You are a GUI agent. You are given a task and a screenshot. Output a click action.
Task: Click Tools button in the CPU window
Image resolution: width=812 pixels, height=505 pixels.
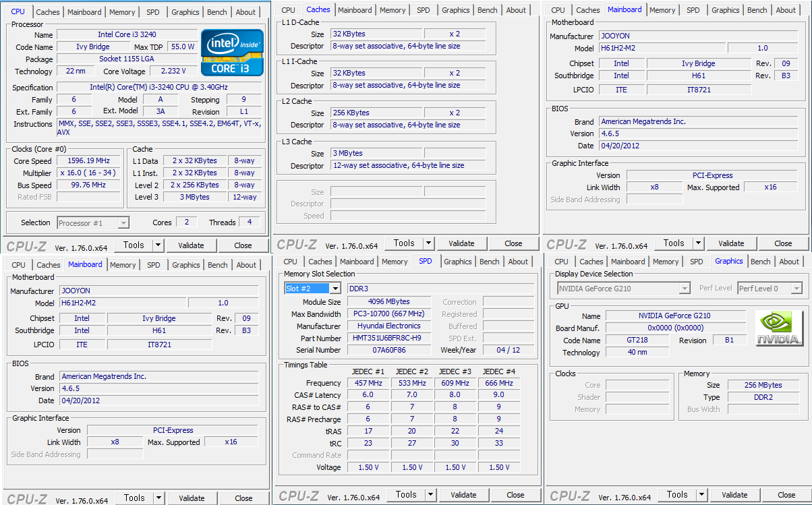pos(134,245)
